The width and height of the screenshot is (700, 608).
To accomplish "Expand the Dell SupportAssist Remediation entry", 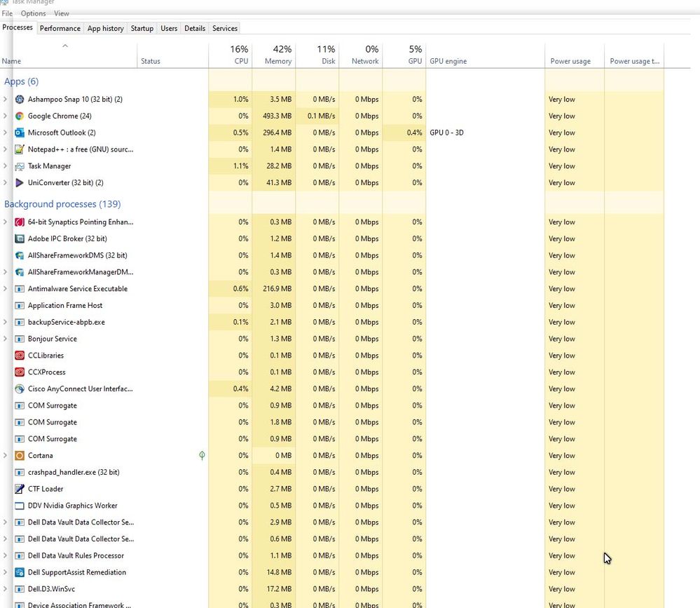I will 5,572.
